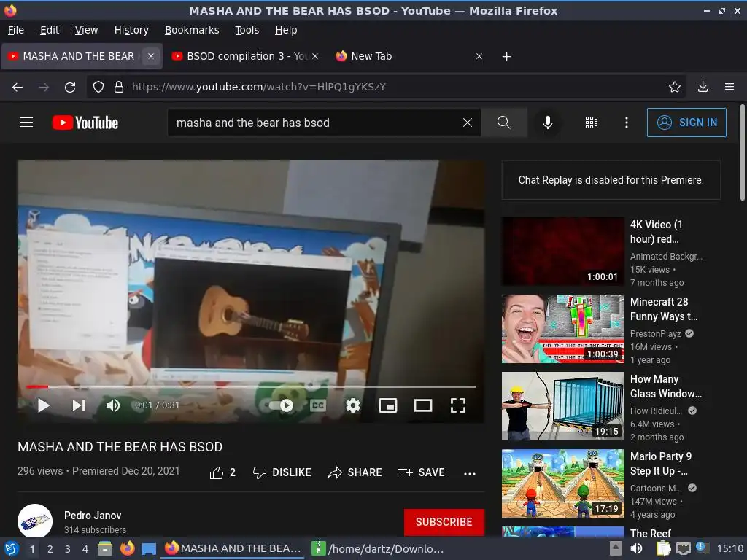Toggle closed captions in the player
This screenshot has height=560, width=747.
(318, 405)
